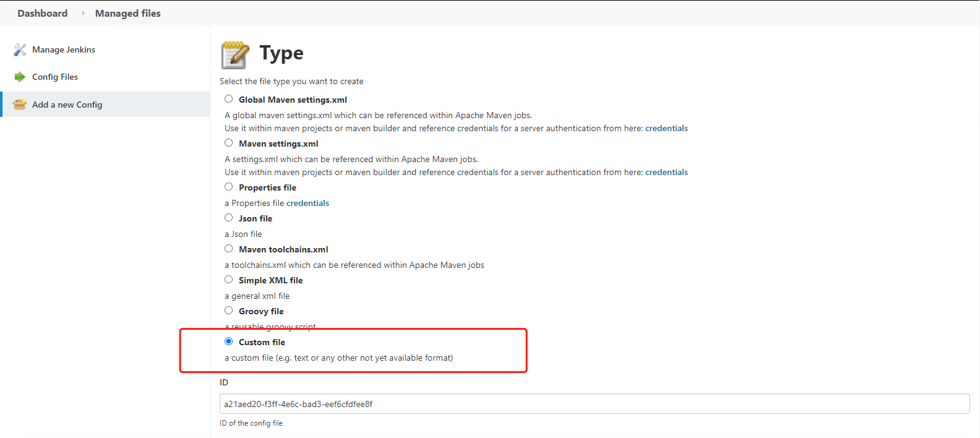Select the Properties file radio button
The height and width of the screenshot is (438, 980).
tap(229, 187)
